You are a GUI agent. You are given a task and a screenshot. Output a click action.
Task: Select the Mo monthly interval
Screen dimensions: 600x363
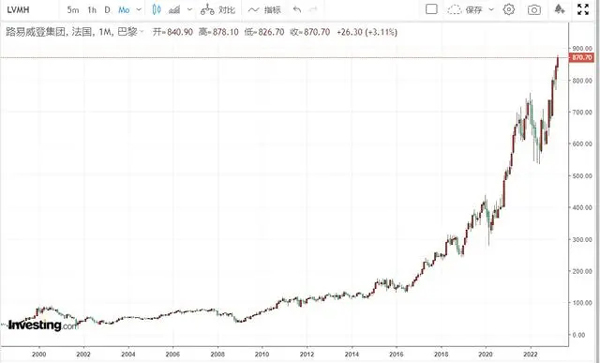pos(124,10)
